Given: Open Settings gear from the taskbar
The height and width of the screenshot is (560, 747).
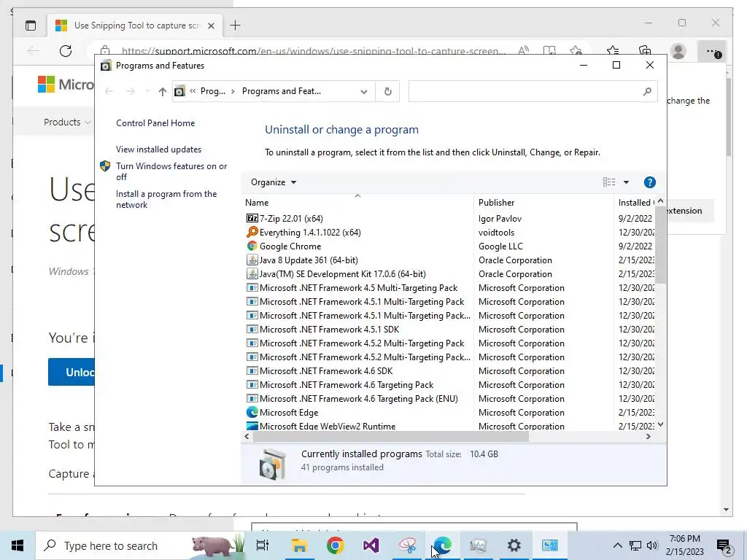Looking at the screenshot, I should click(x=514, y=545).
